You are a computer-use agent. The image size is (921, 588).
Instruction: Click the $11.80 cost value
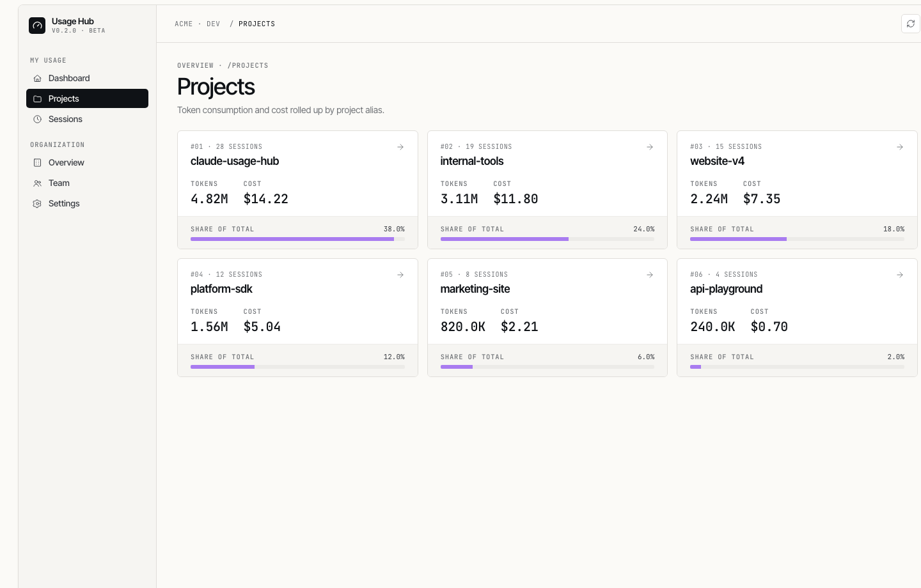(516, 199)
